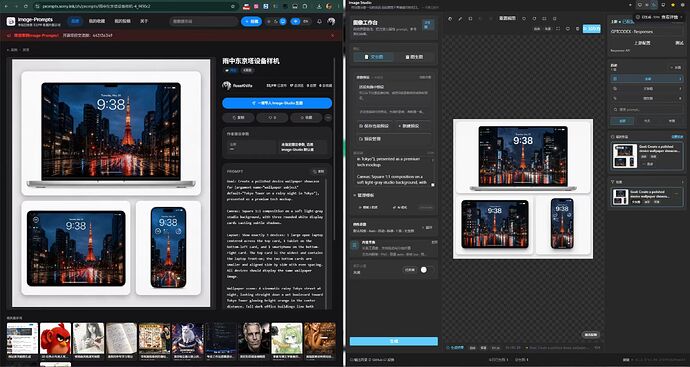690x367 pixels.
Task: Click the 搜索 prompt field in Image Studio
Action: 646,110
